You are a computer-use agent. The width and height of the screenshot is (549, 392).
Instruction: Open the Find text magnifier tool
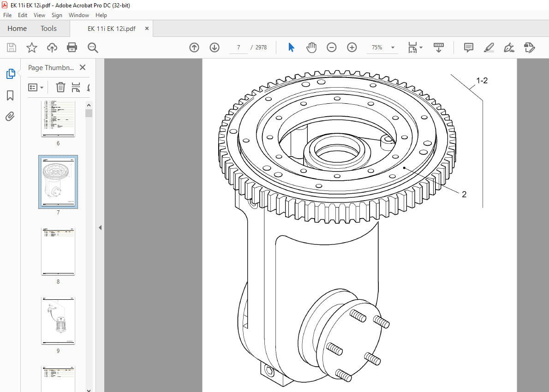tap(93, 48)
